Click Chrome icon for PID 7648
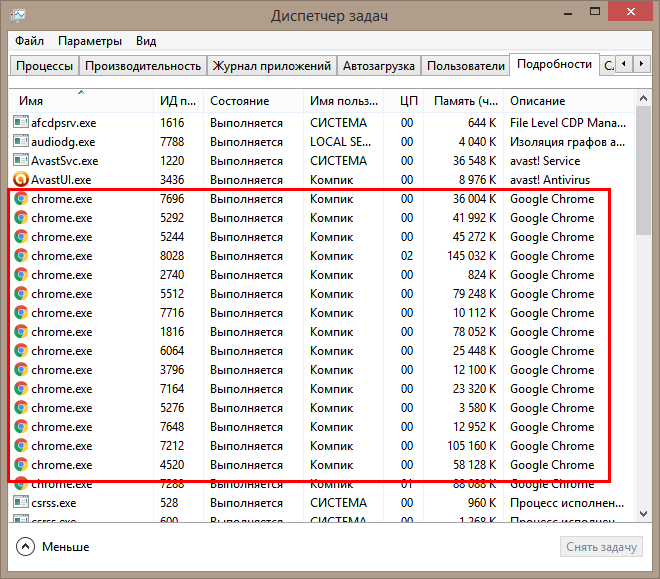The width and height of the screenshot is (660, 579). (x=21, y=427)
